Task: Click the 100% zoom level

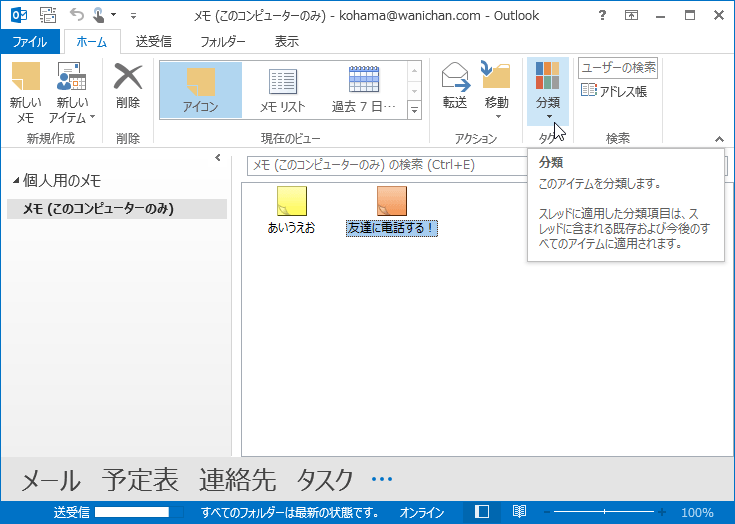Action: coord(697,512)
